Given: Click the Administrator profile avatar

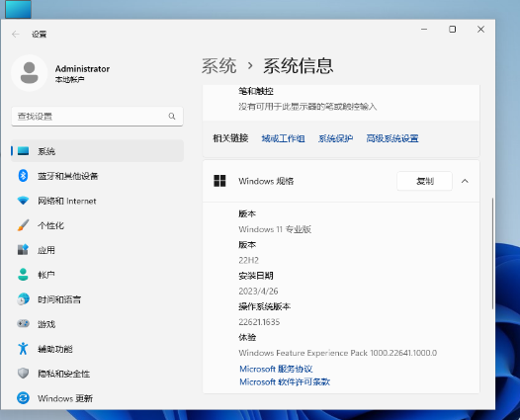Looking at the screenshot, I should pyautogui.click(x=30, y=73).
